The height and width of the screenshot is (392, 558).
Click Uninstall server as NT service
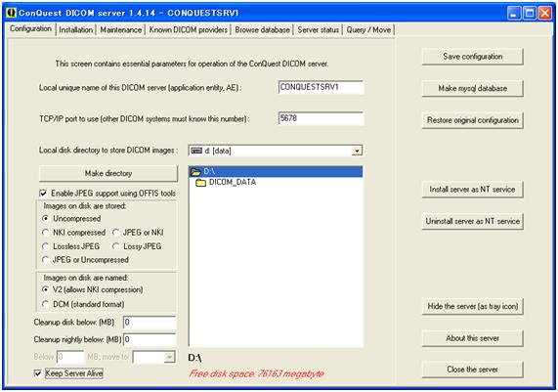(473, 221)
